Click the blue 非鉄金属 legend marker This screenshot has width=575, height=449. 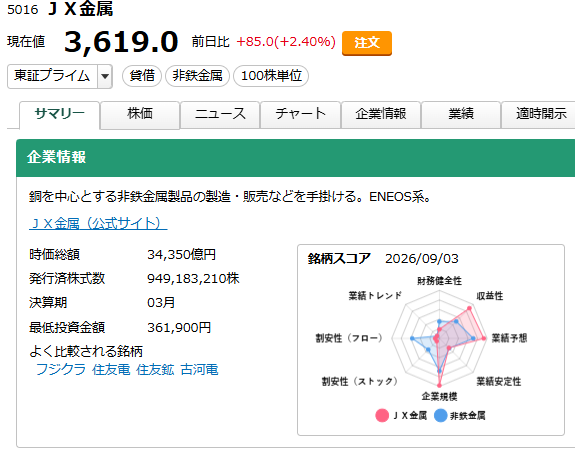point(440,416)
